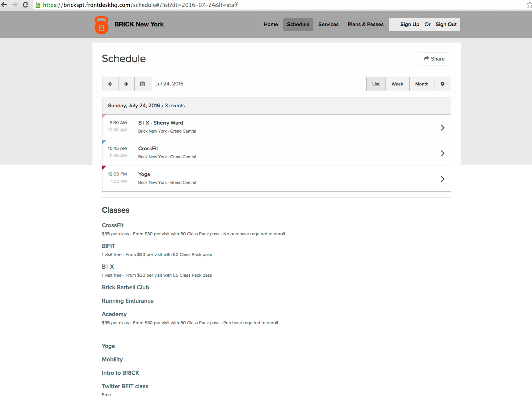
Task: Go to next day arrow
Action: point(126,84)
